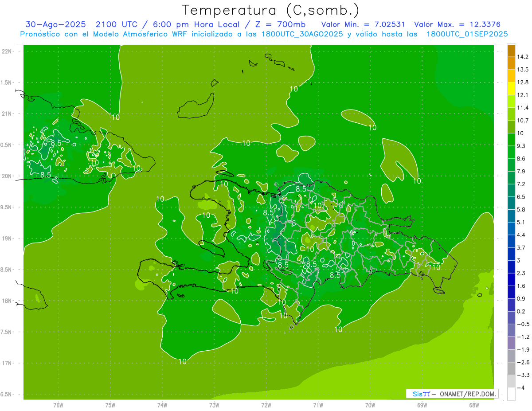The width and height of the screenshot is (532, 411).
Task: Click the 5.1 value on color bar
Action: click(x=521, y=222)
